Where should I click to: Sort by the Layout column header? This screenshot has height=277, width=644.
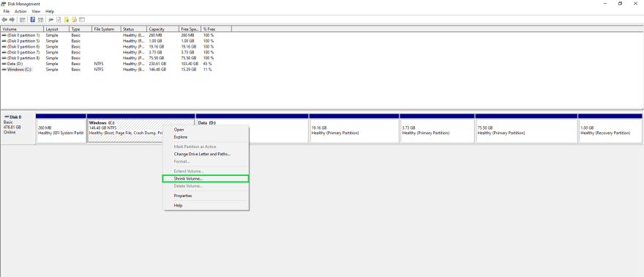coord(56,29)
